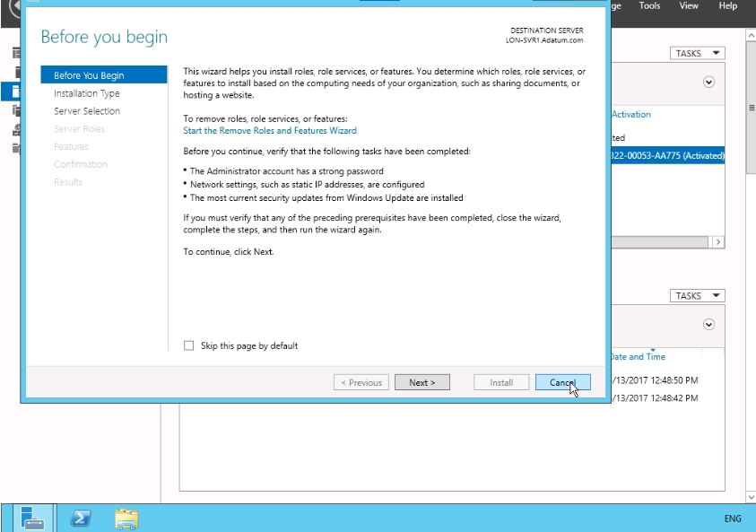This screenshot has width=756, height=532.
Task: Collapse the lower panel with chevron button
Action: [x=708, y=325]
